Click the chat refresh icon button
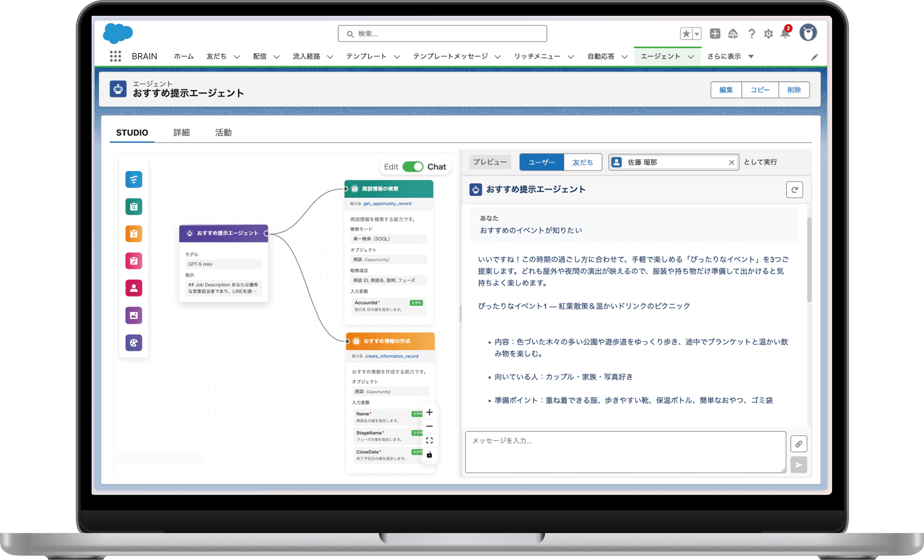The height and width of the screenshot is (560, 924). pos(794,190)
